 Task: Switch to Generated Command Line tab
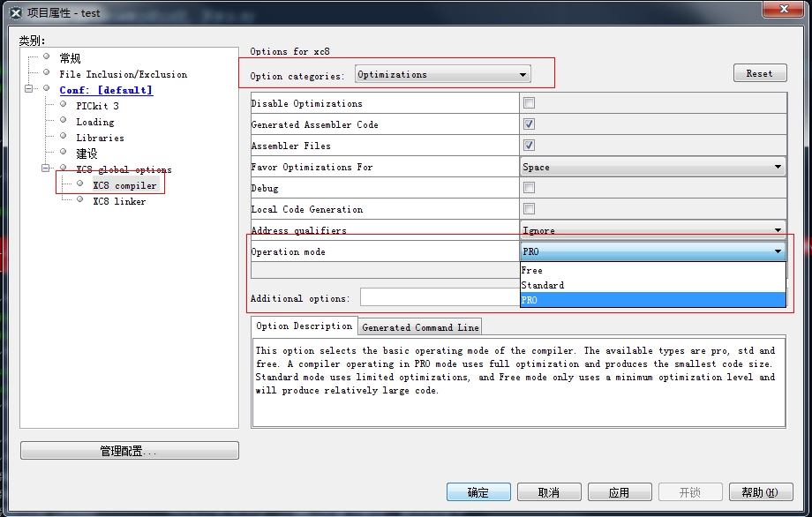coord(420,327)
